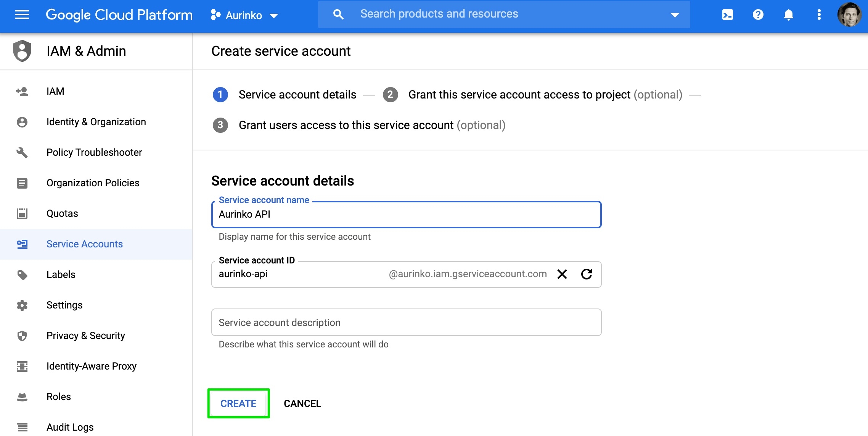Click the search products and resources box
The width and height of the screenshot is (868, 436).
click(x=503, y=14)
